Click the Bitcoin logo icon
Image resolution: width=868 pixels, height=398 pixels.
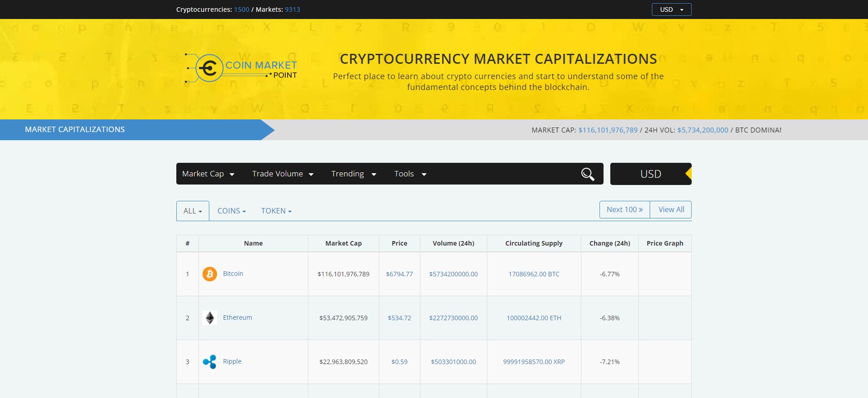click(x=210, y=274)
